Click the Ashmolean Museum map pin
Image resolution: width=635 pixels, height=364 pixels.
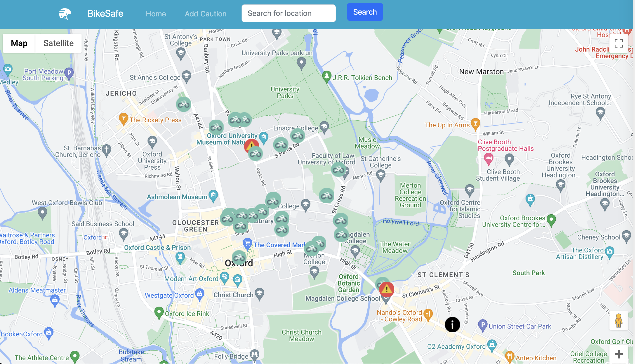(x=213, y=195)
